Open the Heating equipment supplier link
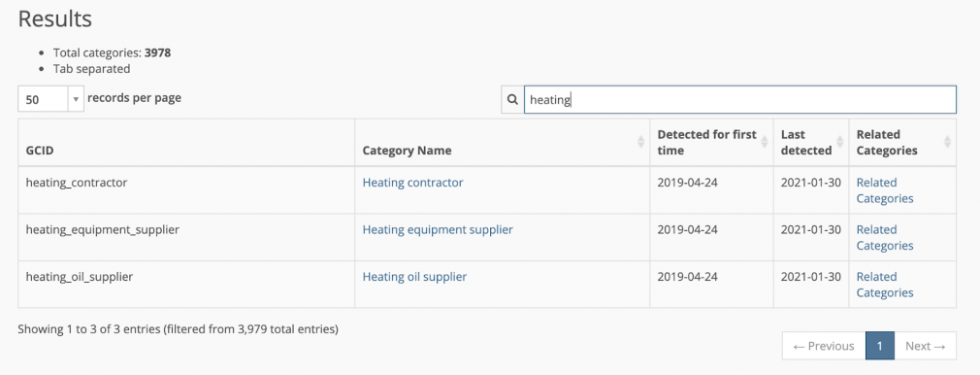 438,229
